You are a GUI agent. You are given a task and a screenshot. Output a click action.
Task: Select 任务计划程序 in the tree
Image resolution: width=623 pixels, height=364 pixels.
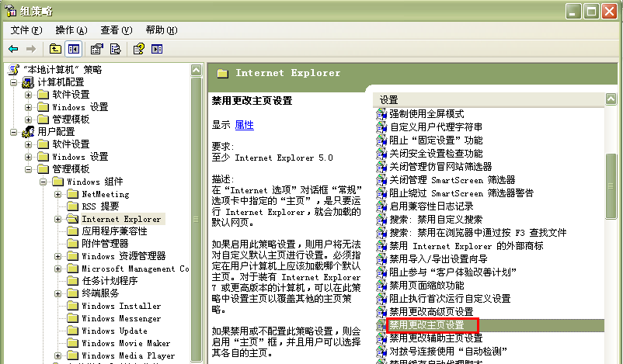(x=110, y=281)
